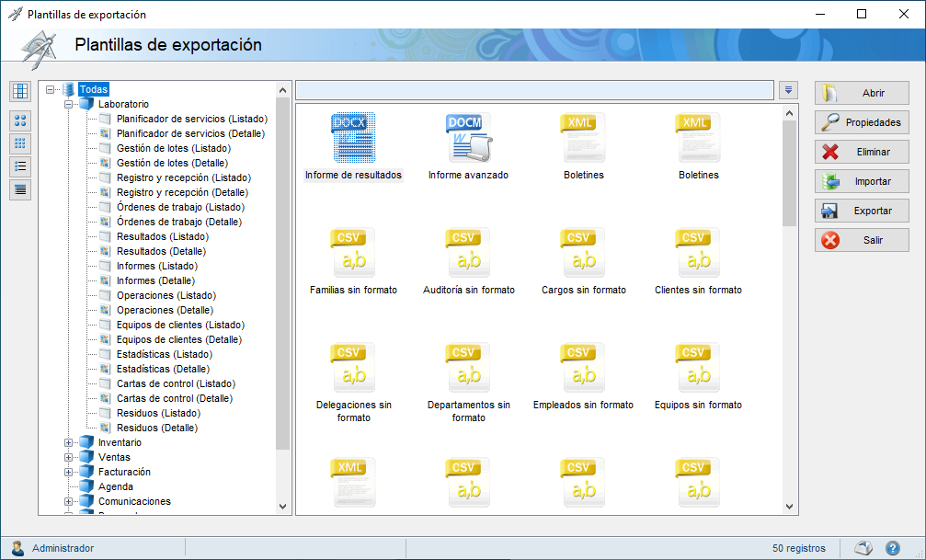Click the help question mark icon

893,548
